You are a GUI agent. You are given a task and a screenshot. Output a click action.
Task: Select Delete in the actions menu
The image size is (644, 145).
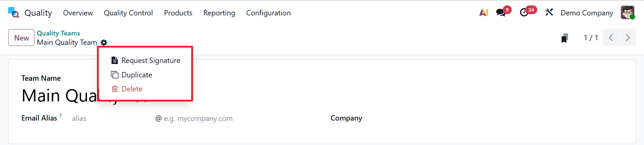point(132,89)
